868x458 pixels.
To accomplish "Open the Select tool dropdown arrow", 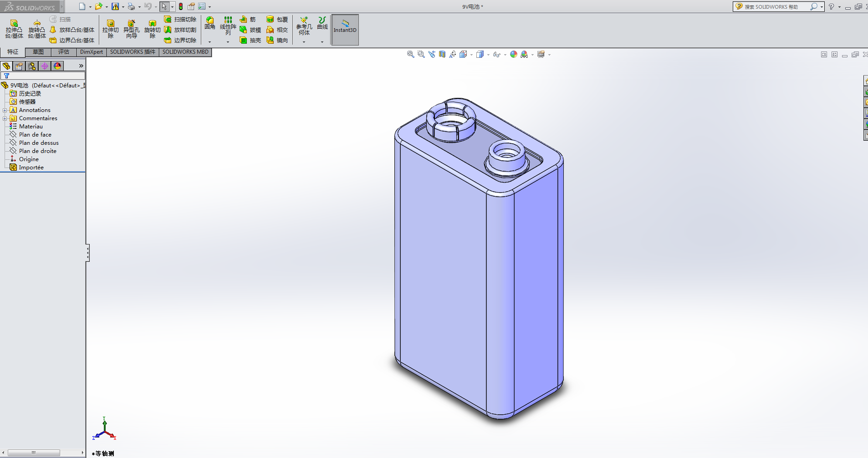I will [x=172, y=7].
